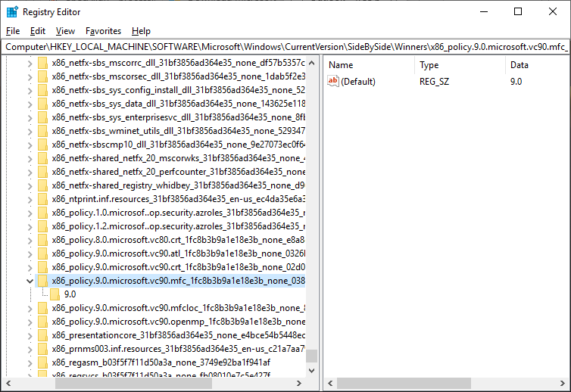Select the x86_prnms003.inf.resources key name
Viewport: 571px width, 392px height.
[x=178, y=349]
